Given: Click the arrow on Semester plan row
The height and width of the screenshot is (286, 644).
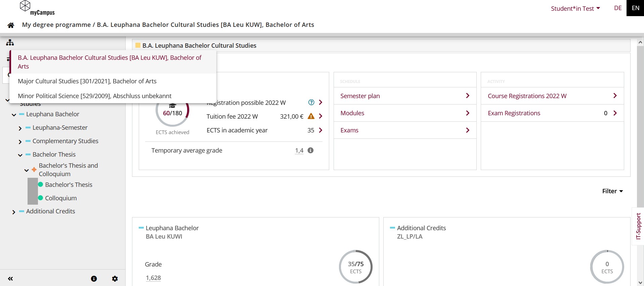Looking at the screenshot, I should 468,96.
